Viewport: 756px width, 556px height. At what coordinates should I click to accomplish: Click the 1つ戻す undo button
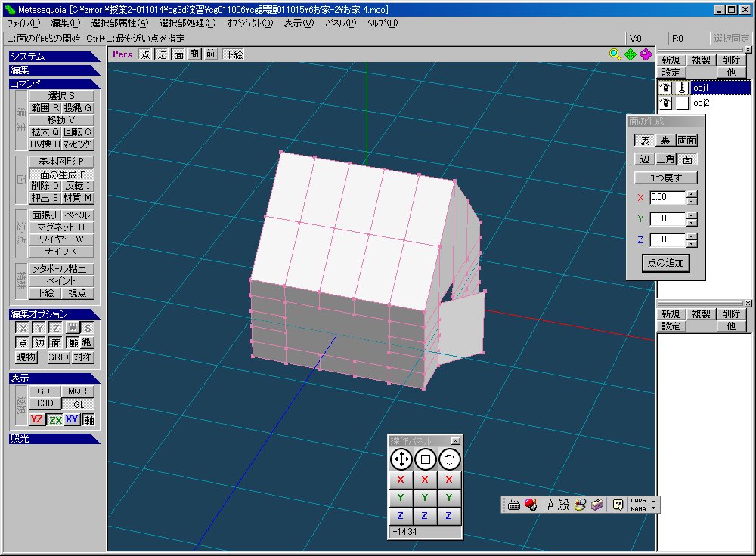(666, 178)
